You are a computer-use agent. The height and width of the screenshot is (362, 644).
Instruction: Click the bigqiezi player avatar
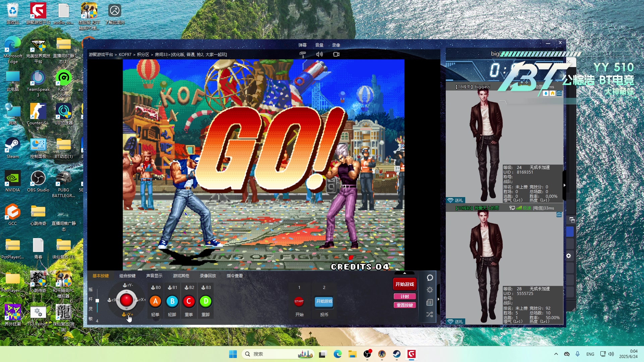click(486, 146)
